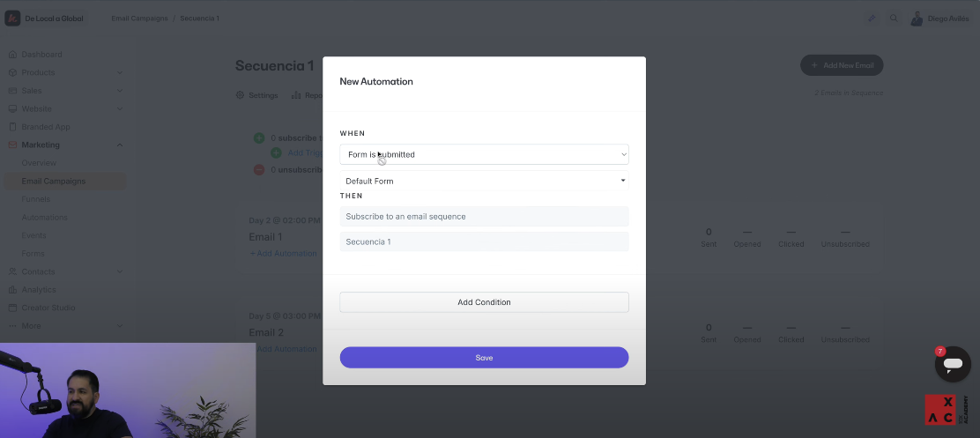Click the Diego Aviles profile avatar

pos(917,19)
